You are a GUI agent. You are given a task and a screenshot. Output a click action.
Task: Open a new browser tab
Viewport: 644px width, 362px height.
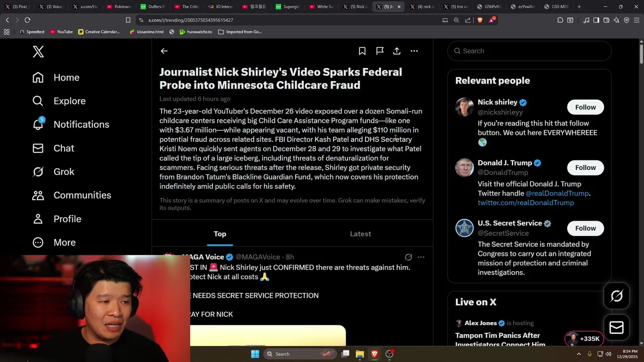tap(579, 7)
